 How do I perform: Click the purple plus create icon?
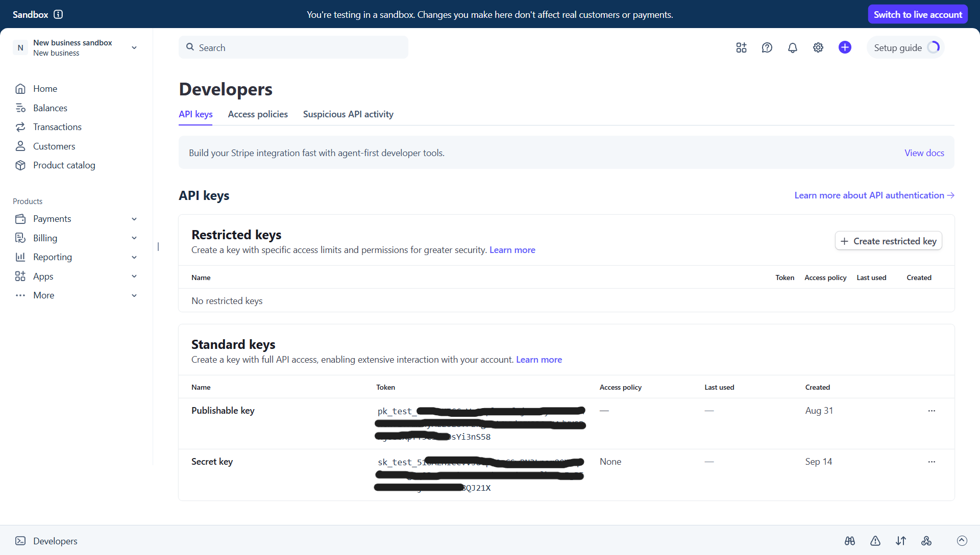(x=845, y=47)
